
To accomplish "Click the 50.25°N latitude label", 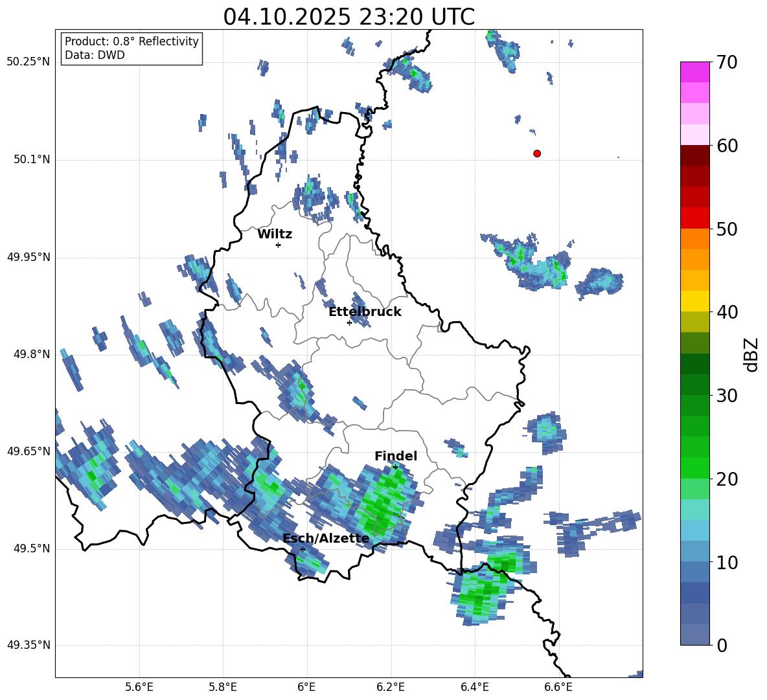I will click(x=29, y=62).
